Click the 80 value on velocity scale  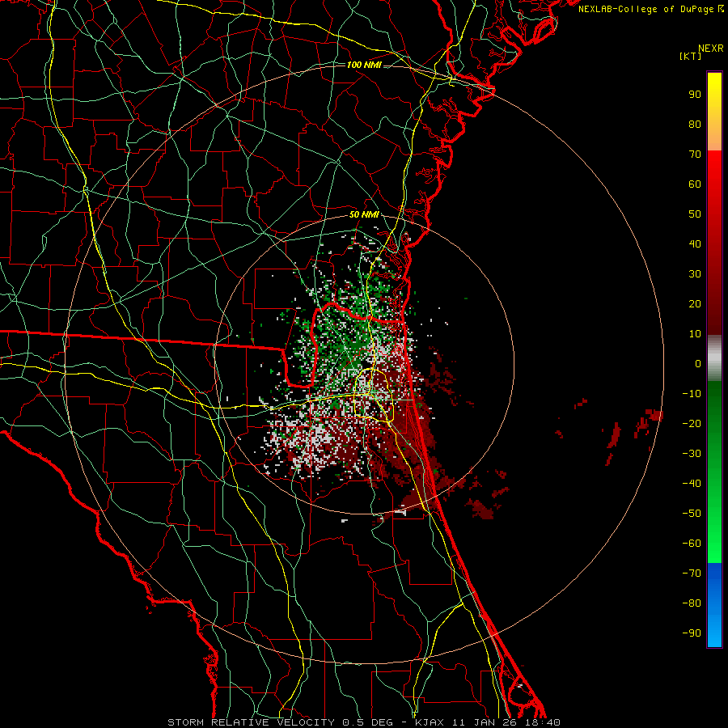[695, 124]
